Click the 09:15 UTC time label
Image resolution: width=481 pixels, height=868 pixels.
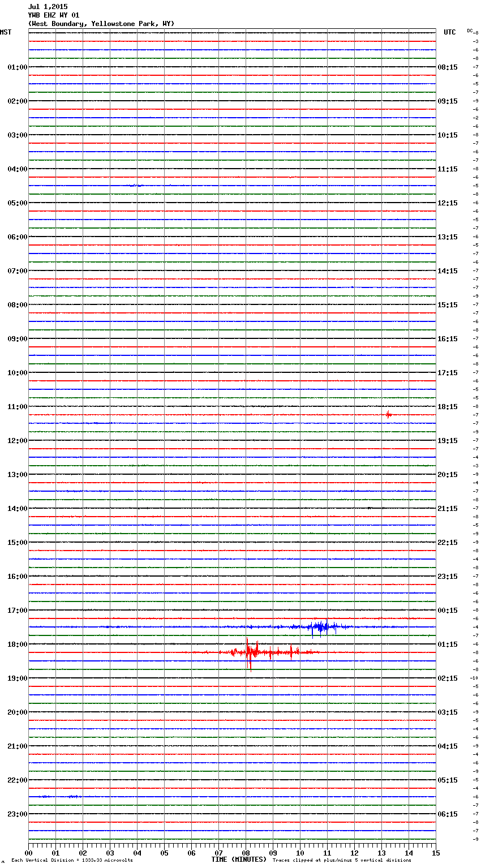pos(448,101)
